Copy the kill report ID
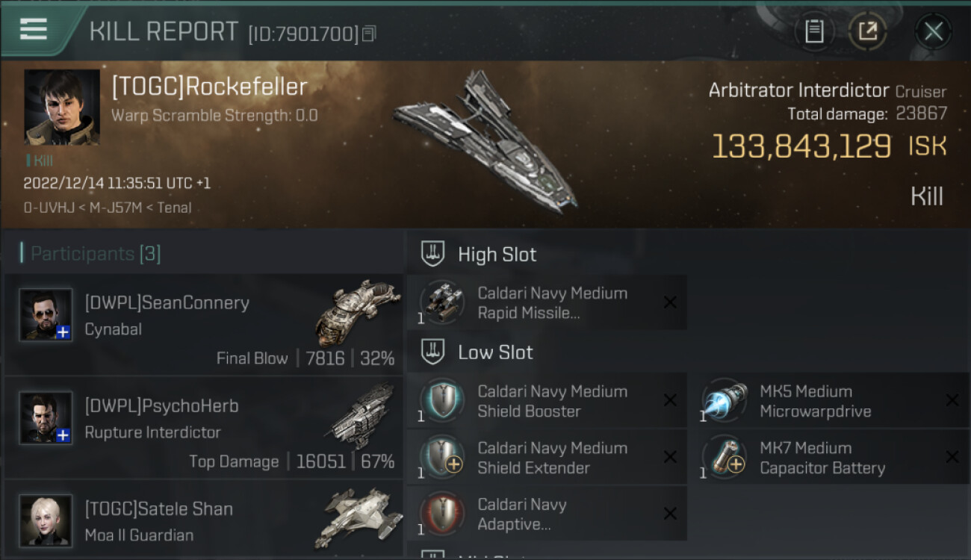The height and width of the screenshot is (560, 971). pos(369,34)
